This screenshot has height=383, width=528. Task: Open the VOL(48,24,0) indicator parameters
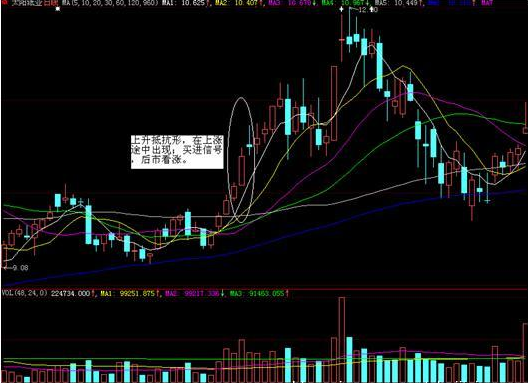(x=25, y=293)
